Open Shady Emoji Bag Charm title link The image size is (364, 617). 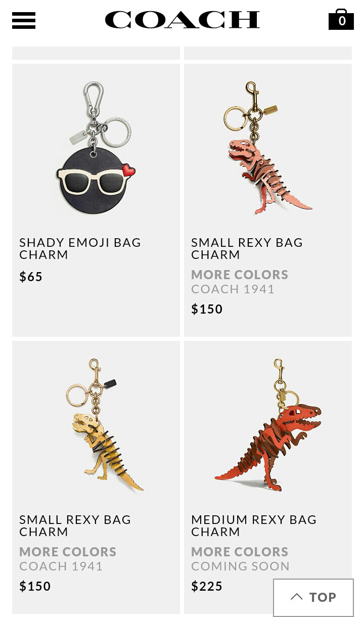coord(80,248)
